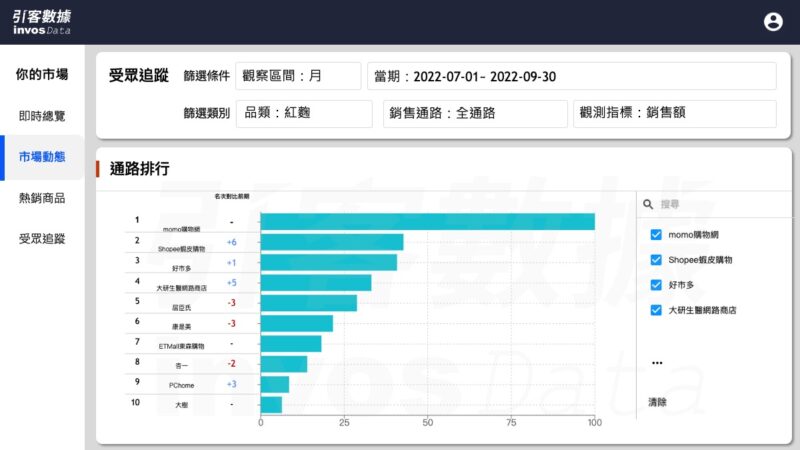This screenshot has width=800, height=450.
Task: Open the 品類 紅麴 category dropdown
Action: [x=304, y=114]
